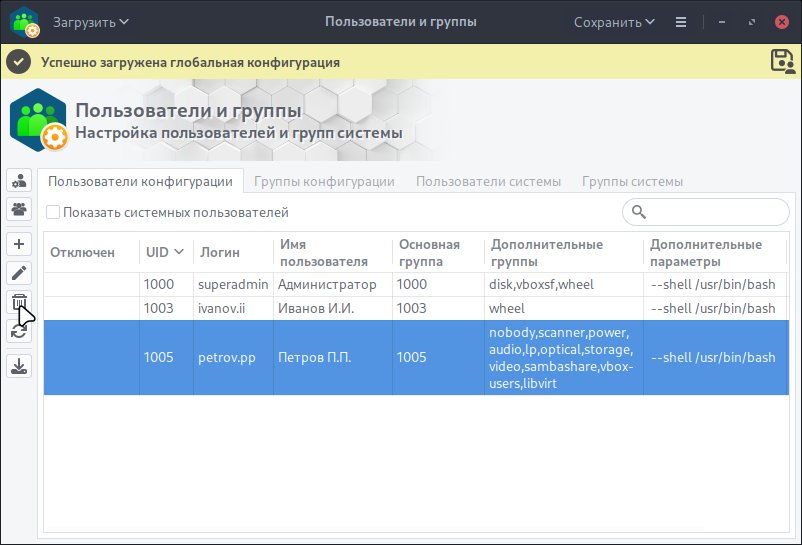Click the Иванов И.И. name cell
Image resolution: width=802 pixels, height=545 pixels.
coord(333,308)
